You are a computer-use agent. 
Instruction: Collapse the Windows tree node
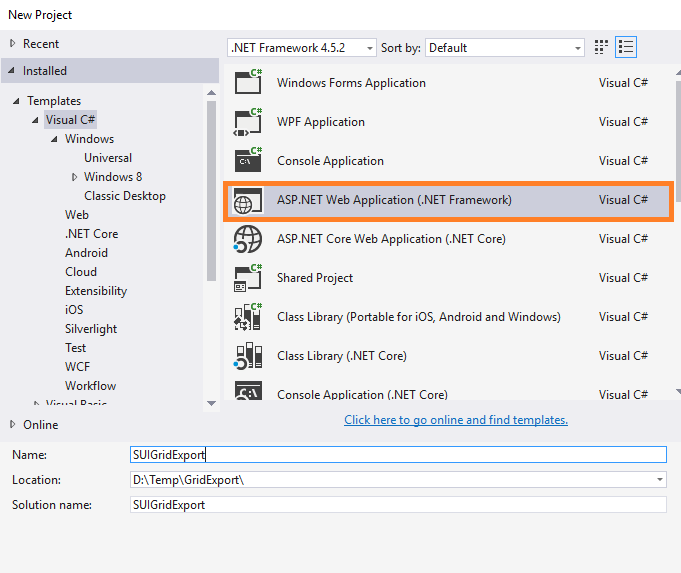[54, 139]
